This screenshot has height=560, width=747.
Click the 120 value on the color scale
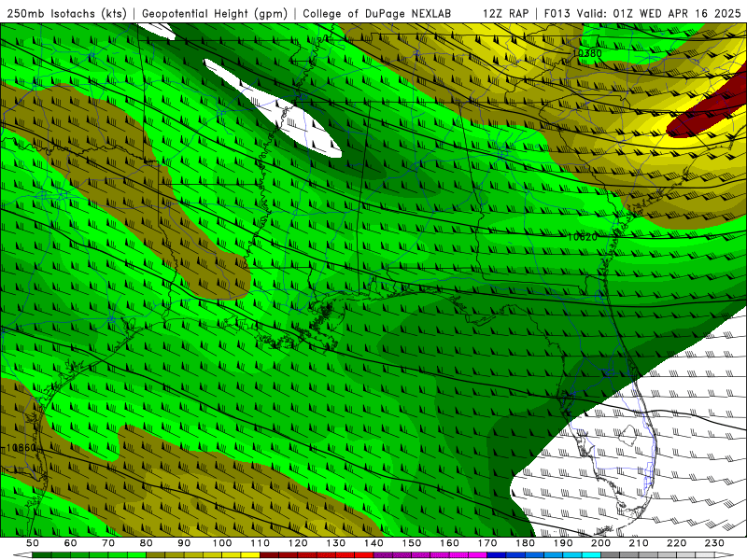click(298, 543)
